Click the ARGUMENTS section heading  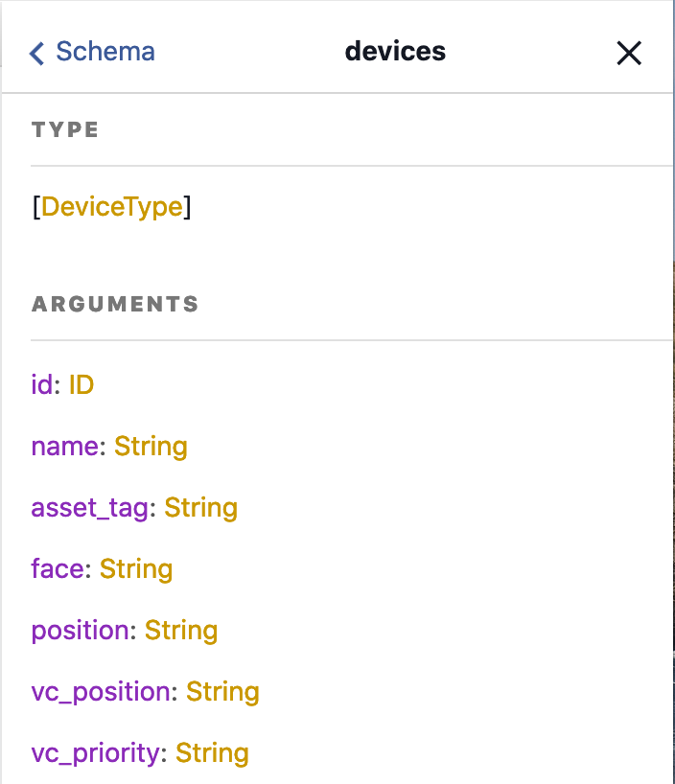[x=115, y=304]
